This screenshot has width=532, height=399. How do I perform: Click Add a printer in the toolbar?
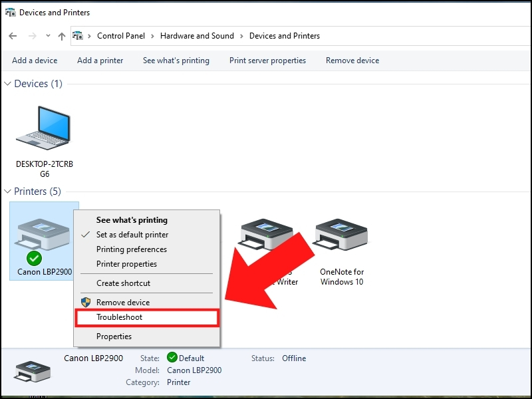(100, 61)
